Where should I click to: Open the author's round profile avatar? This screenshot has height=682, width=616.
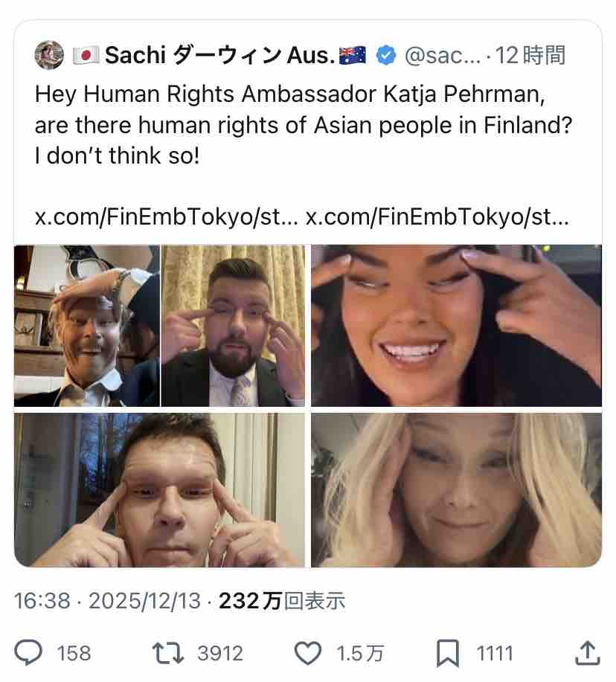pos(49,55)
